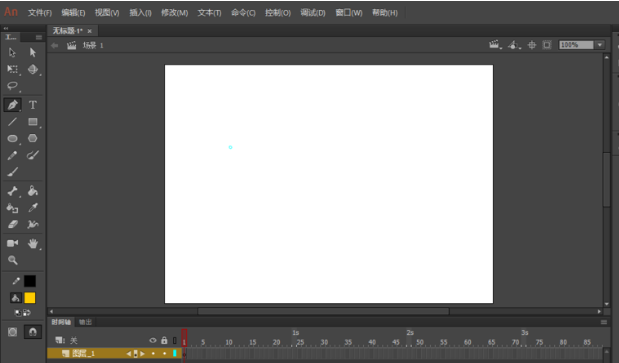Open the 控制(O) menu
This screenshot has height=363, width=619.
(x=278, y=13)
